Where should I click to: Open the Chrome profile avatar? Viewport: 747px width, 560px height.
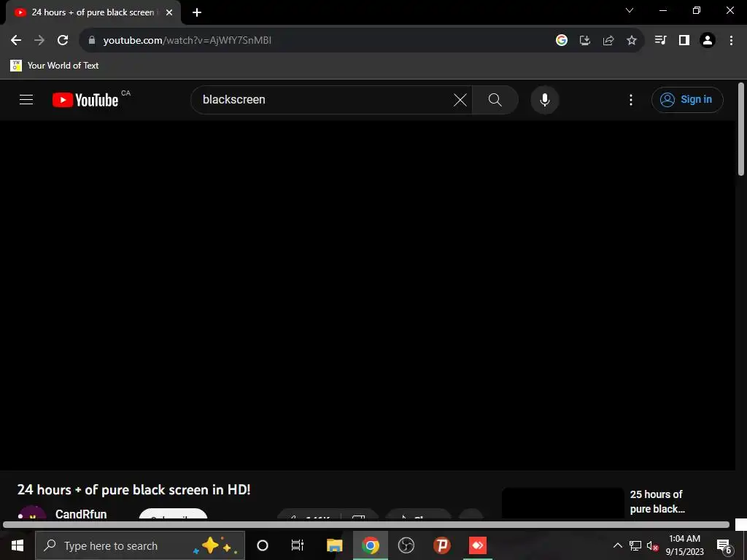pyautogui.click(x=708, y=41)
